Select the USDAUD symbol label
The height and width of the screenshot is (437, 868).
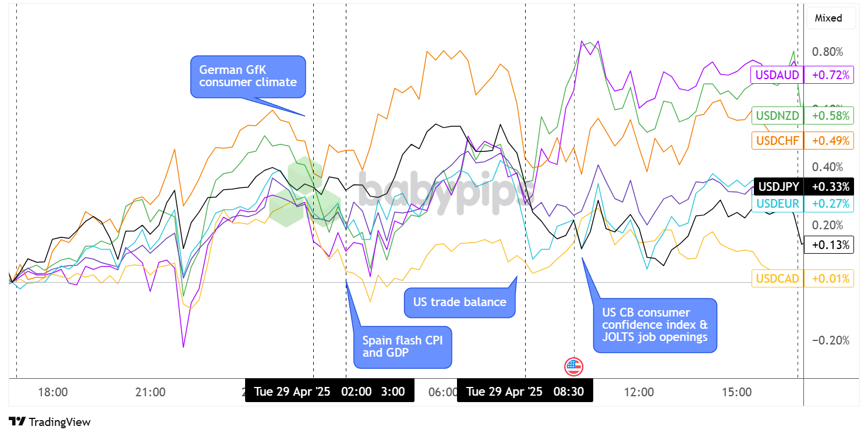[x=777, y=74]
